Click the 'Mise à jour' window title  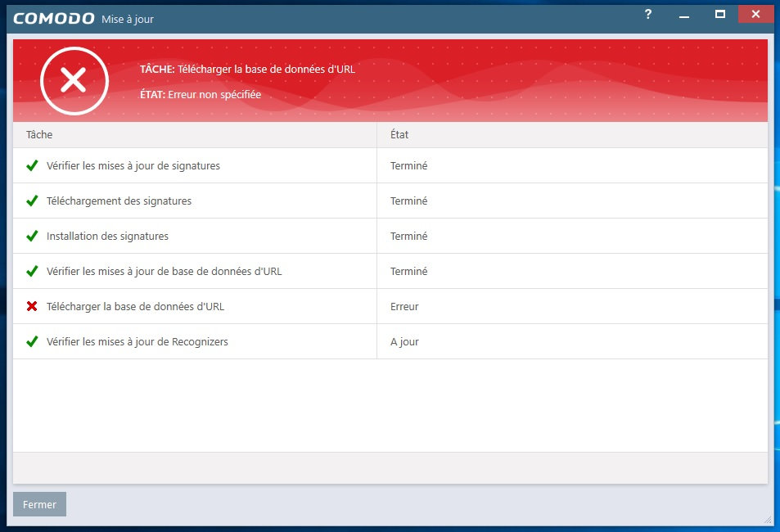pos(128,20)
